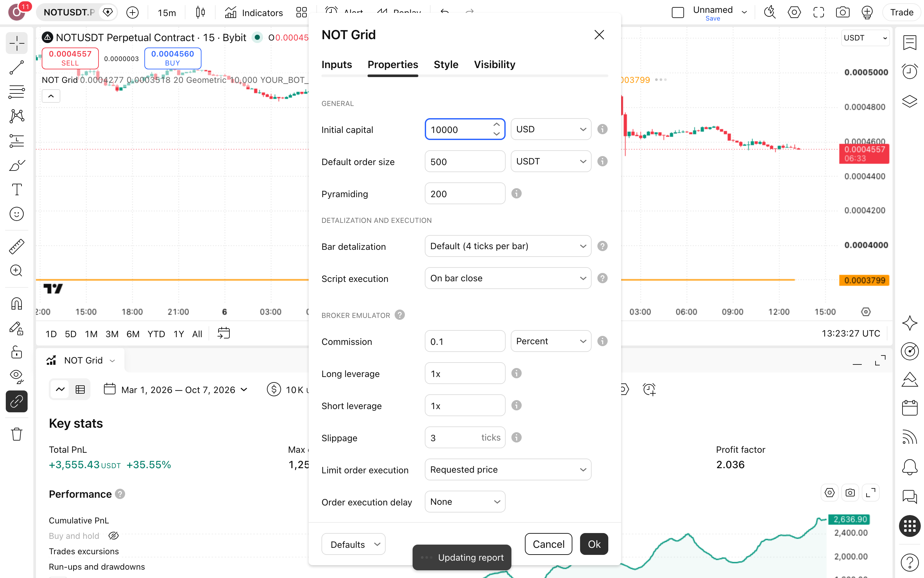The width and height of the screenshot is (924, 578).
Task: Focus the Slippage ticks input field
Action: (x=465, y=437)
